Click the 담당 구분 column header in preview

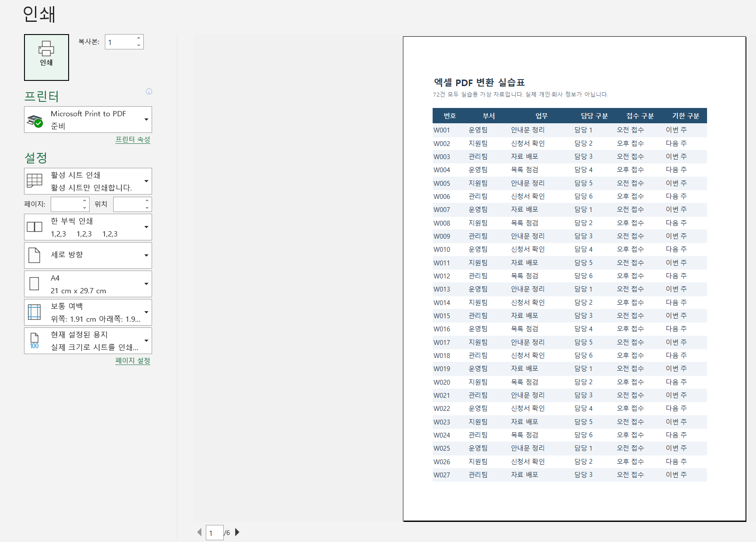pyautogui.click(x=594, y=116)
